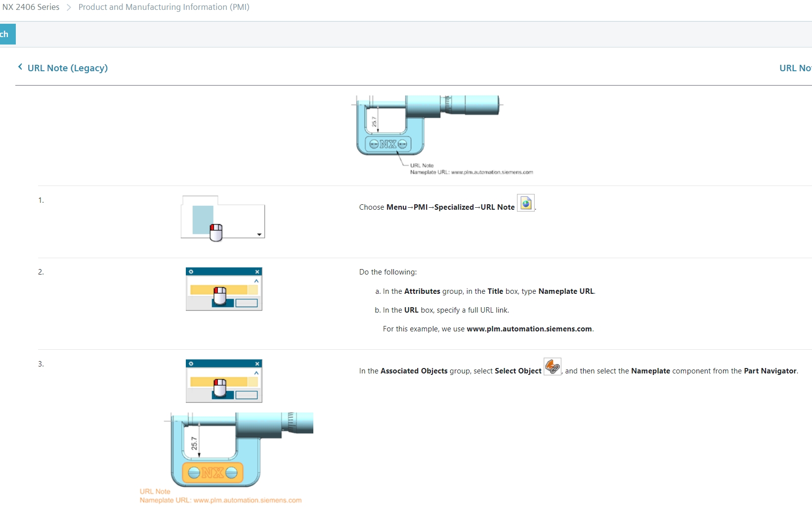The height and width of the screenshot is (507, 812).
Task: Click the step 1 menu mouse-click illustration
Action: 223,218
